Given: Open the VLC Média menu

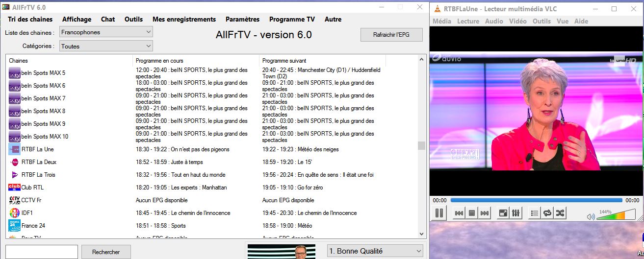Looking at the screenshot, I should point(442,21).
